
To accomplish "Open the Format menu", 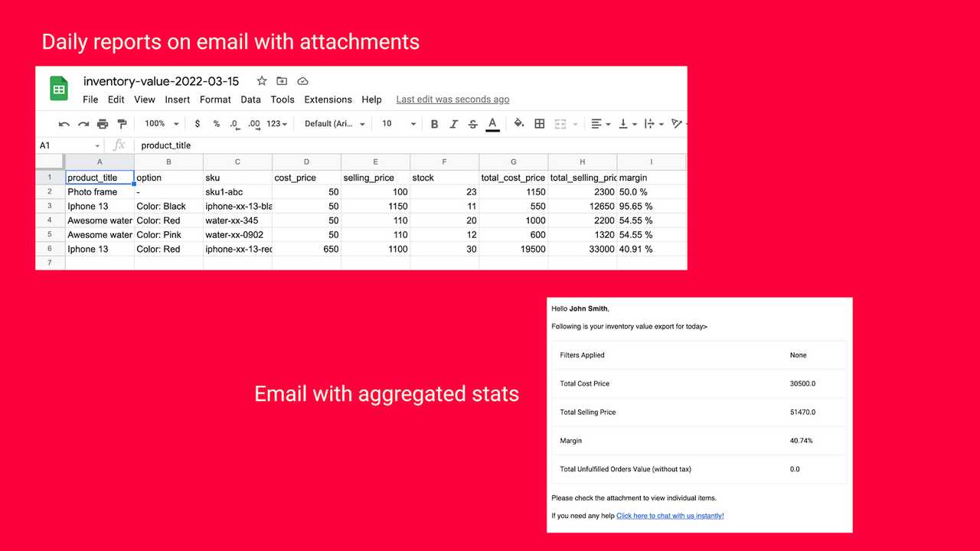I will coord(215,99).
